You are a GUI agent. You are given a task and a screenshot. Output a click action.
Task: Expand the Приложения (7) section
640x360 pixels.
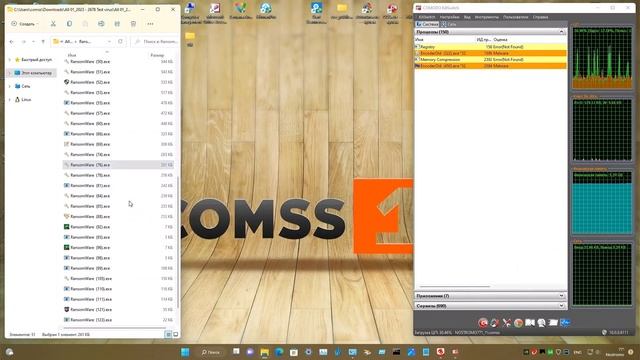562,296
